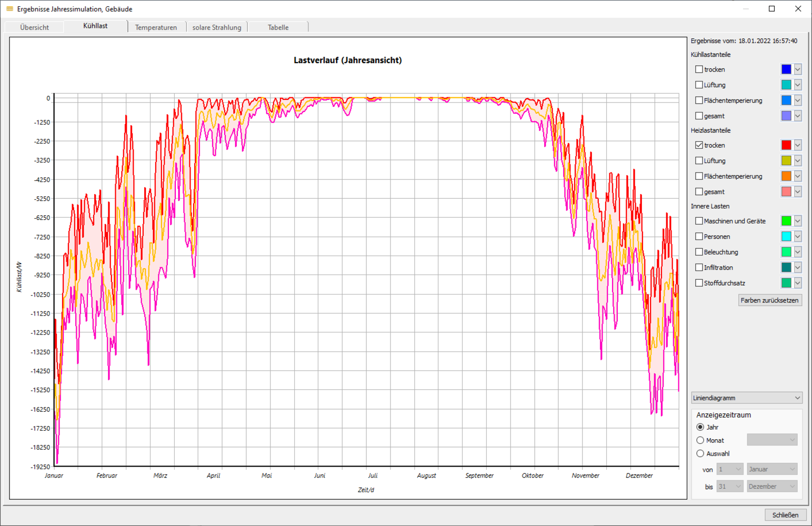Enable Kühllastanteile Flächentemperierung checkbox
Image resolution: width=812 pixels, height=526 pixels.
point(699,100)
